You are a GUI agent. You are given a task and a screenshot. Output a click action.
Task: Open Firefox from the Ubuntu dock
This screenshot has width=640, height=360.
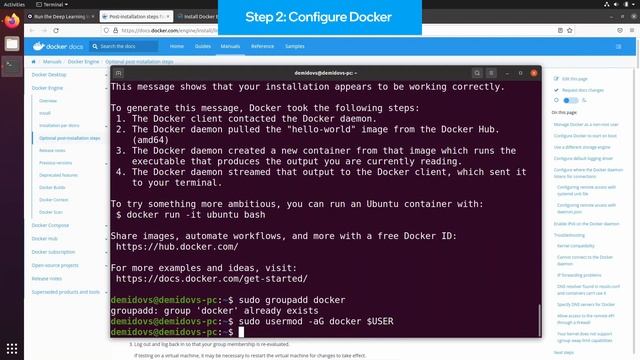(12, 20)
